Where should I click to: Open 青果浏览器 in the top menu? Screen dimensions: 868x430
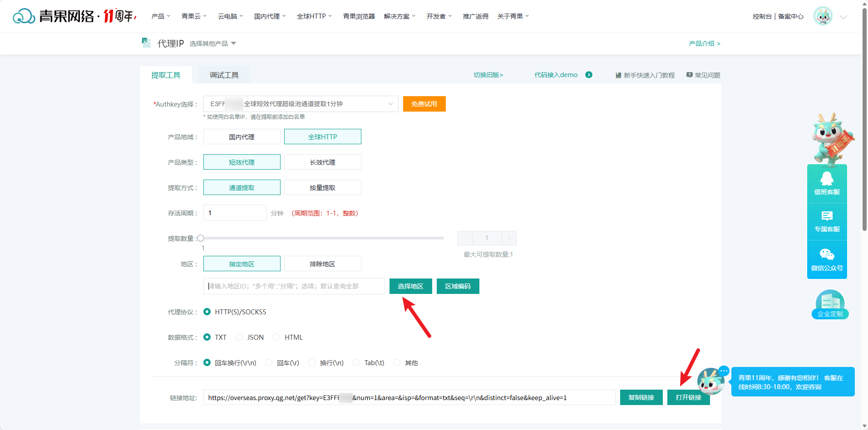tap(359, 16)
